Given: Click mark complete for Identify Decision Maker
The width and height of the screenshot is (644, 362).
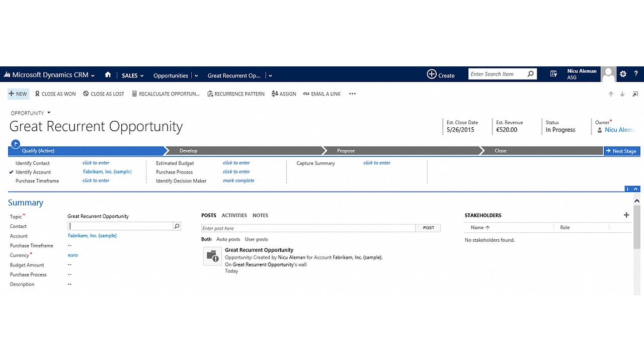Looking at the screenshot, I should coord(238,180).
